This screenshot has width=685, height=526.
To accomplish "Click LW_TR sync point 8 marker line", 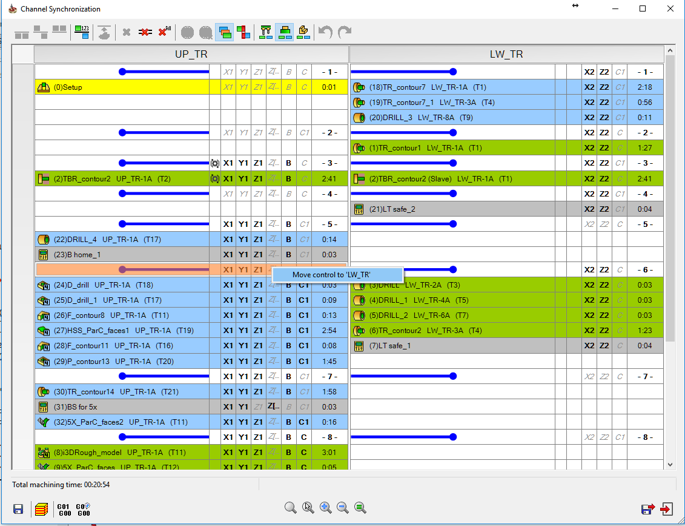I will [x=403, y=437].
